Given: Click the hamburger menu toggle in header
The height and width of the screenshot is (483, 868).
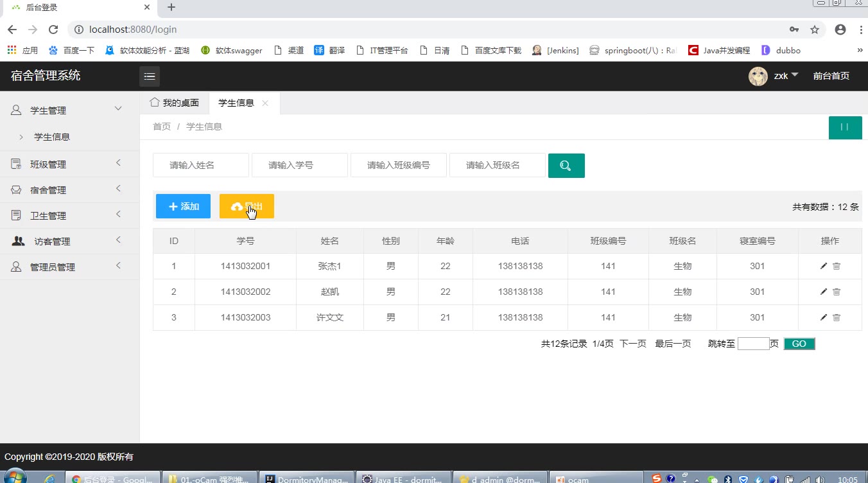Looking at the screenshot, I should pyautogui.click(x=150, y=76).
